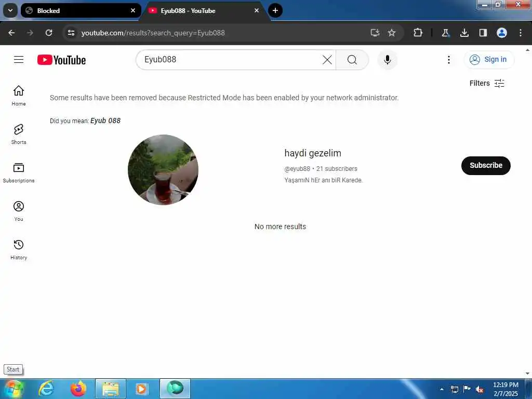Click the install app icon in address bar
Screen dimensions: 532x399
(x=375, y=33)
